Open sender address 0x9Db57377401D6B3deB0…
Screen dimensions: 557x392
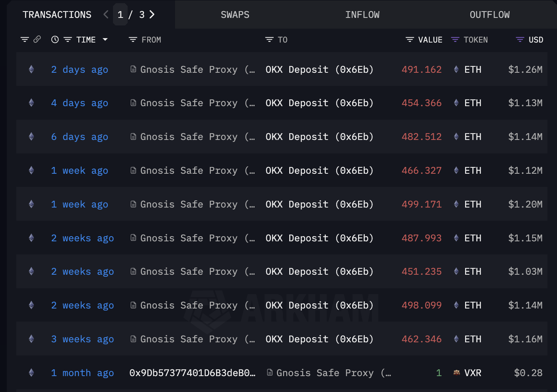[x=193, y=373]
